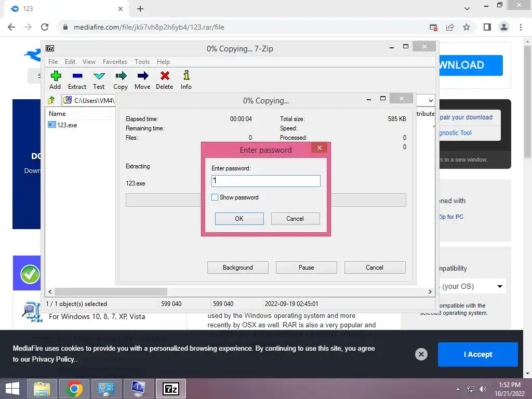Switch to 7-Zip taskbar button

[x=171, y=389]
